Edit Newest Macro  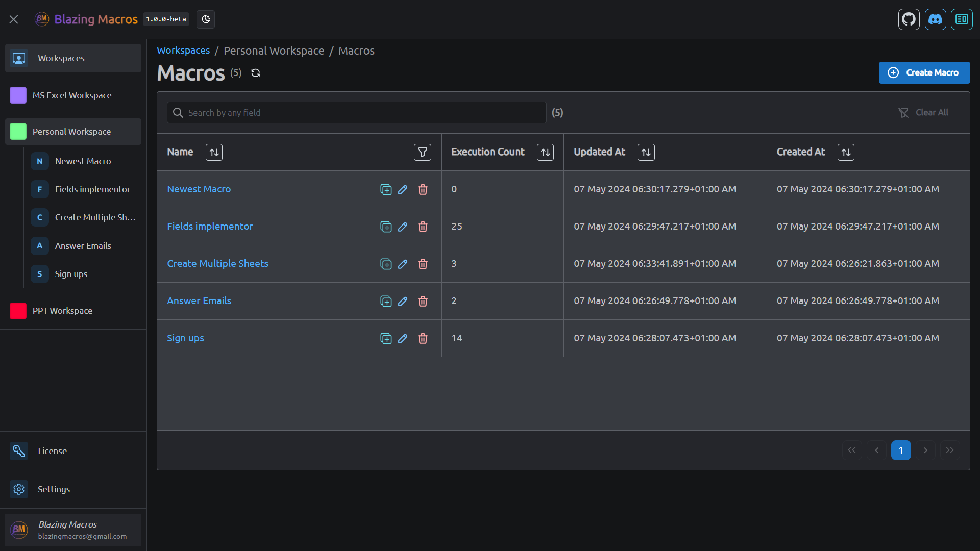403,190
